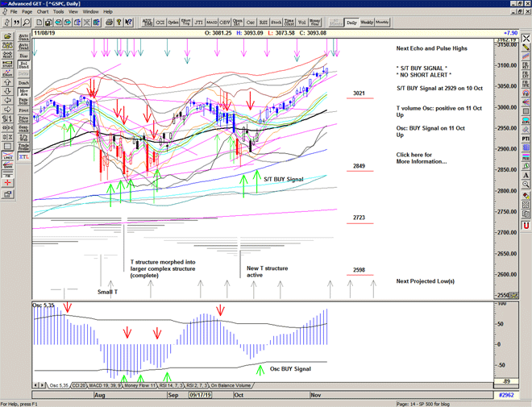532x407 pixels.
Task: Open the Tools menu
Action: pos(67,12)
